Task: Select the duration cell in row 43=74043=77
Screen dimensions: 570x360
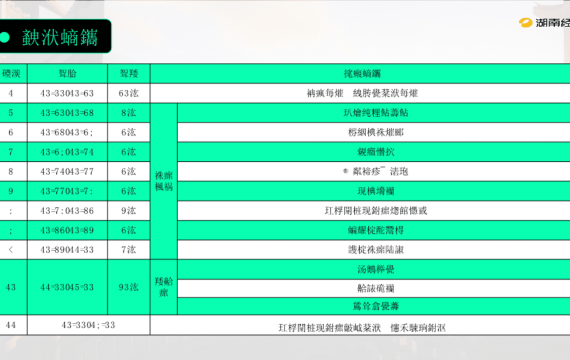Action: click(x=129, y=171)
